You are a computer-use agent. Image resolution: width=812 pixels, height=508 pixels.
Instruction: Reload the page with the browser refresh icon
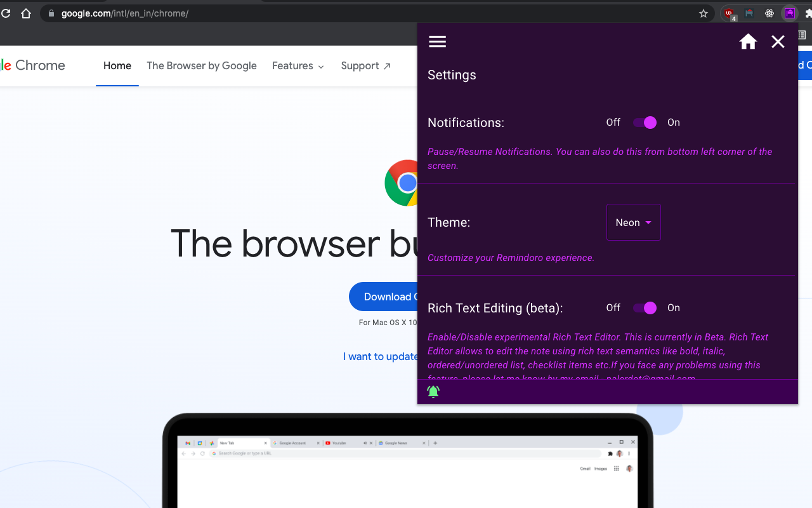(6, 13)
